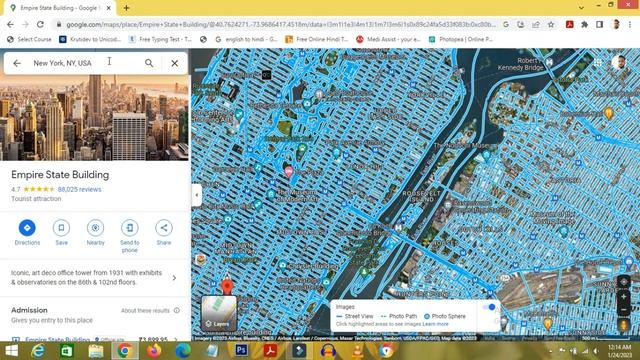
Task: Open the Extensions puzzle icon
Action: pyautogui.click(x=584, y=24)
